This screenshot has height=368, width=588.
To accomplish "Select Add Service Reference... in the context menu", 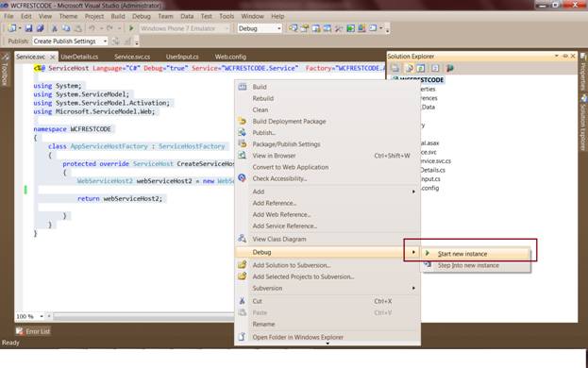I will (x=285, y=226).
